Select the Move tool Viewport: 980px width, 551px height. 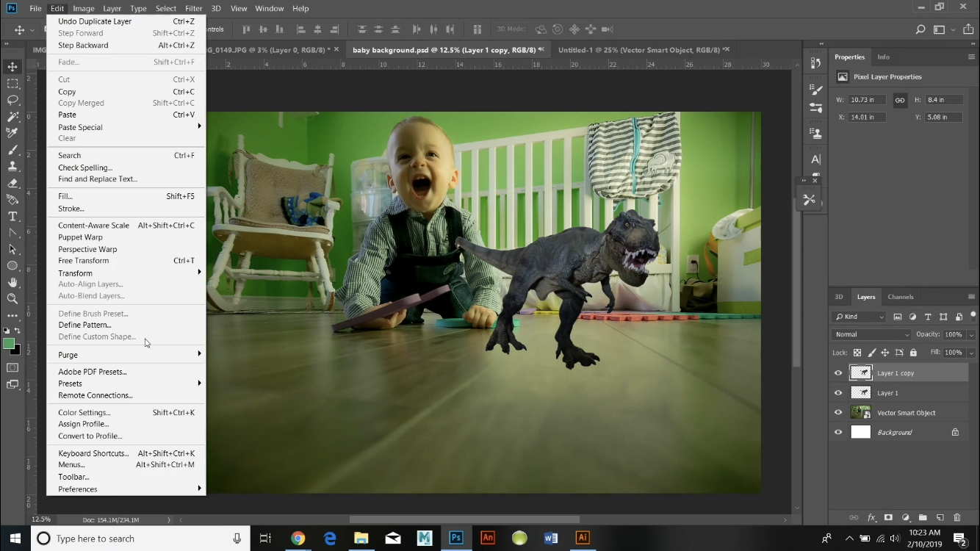[12, 66]
